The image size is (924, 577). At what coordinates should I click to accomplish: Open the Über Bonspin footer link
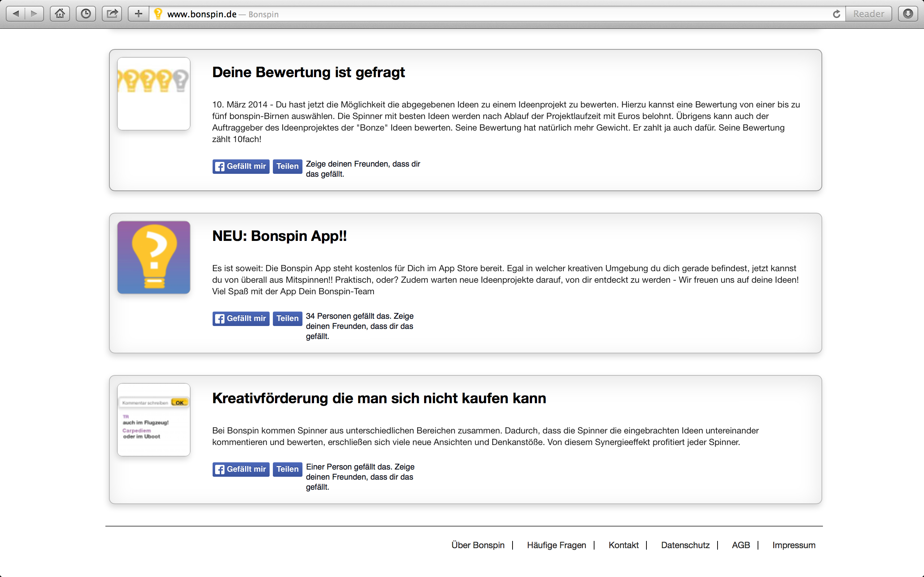[478, 545]
